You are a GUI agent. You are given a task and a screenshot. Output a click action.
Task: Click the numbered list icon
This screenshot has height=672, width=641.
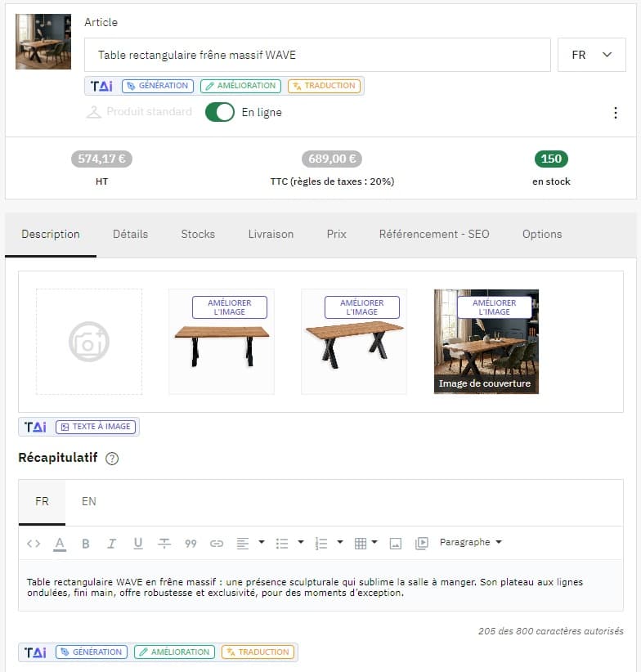coord(321,544)
